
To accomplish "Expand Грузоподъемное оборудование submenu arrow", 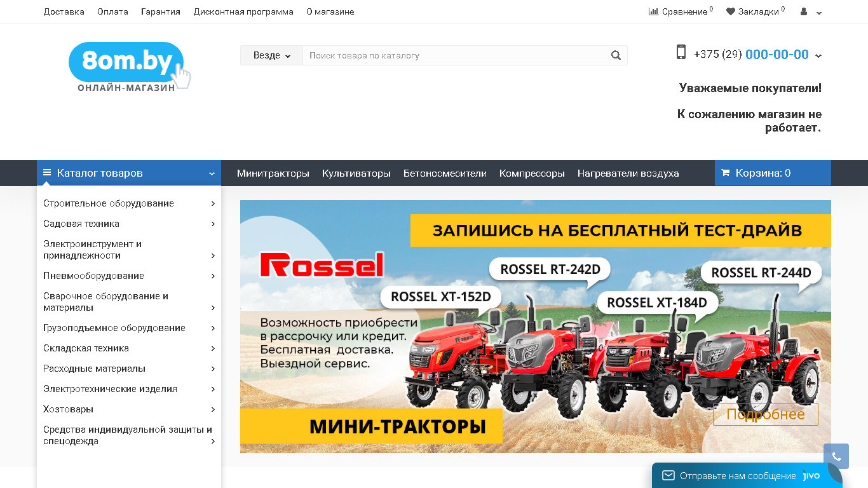I will [213, 328].
